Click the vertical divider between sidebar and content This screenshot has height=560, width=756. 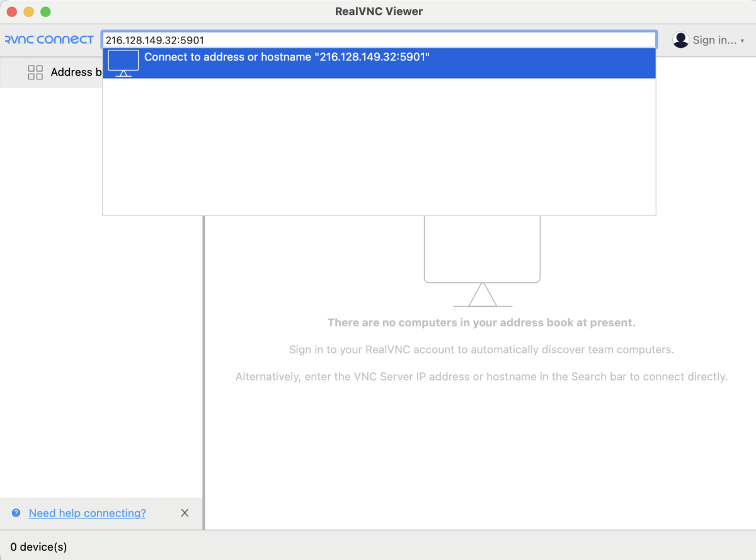(203, 372)
